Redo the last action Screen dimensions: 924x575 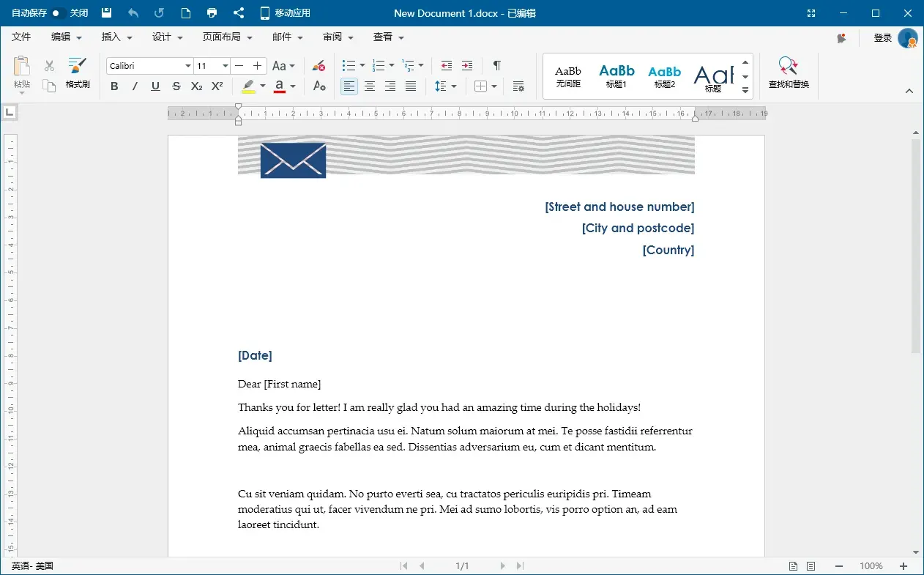(x=160, y=13)
